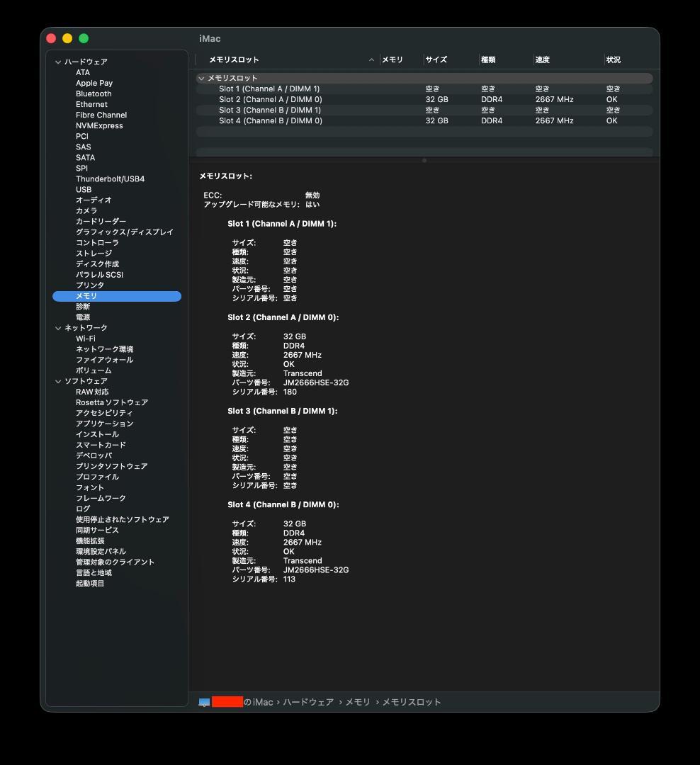Collapse the ソフトウェア sidebar group
700x765 pixels.
click(x=58, y=380)
